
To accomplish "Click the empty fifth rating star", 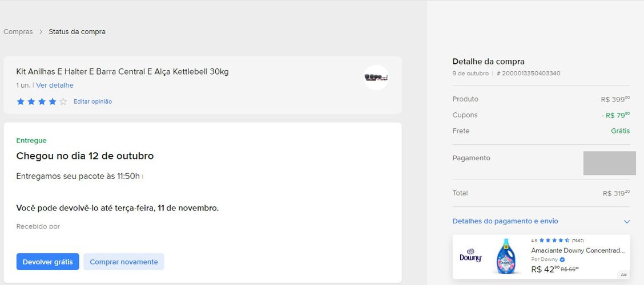I will (x=63, y=101).
